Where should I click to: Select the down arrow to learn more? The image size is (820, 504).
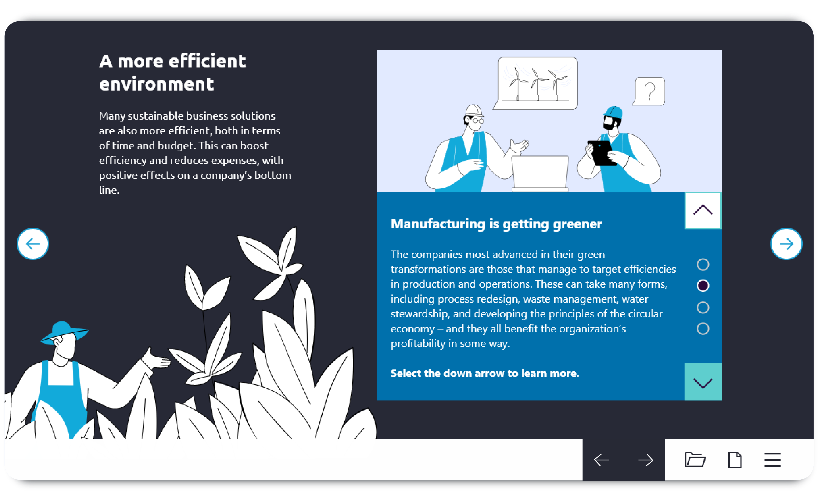coord(703,382)
